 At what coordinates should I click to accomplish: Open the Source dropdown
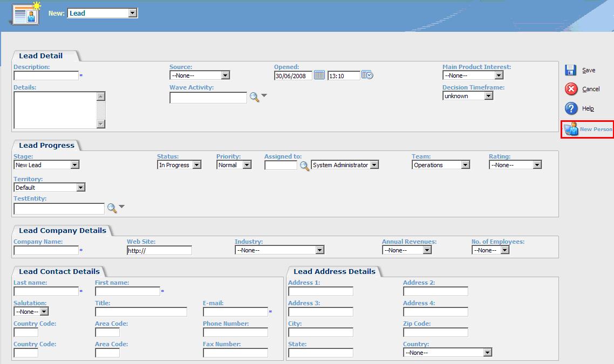(x=200, y=75)
